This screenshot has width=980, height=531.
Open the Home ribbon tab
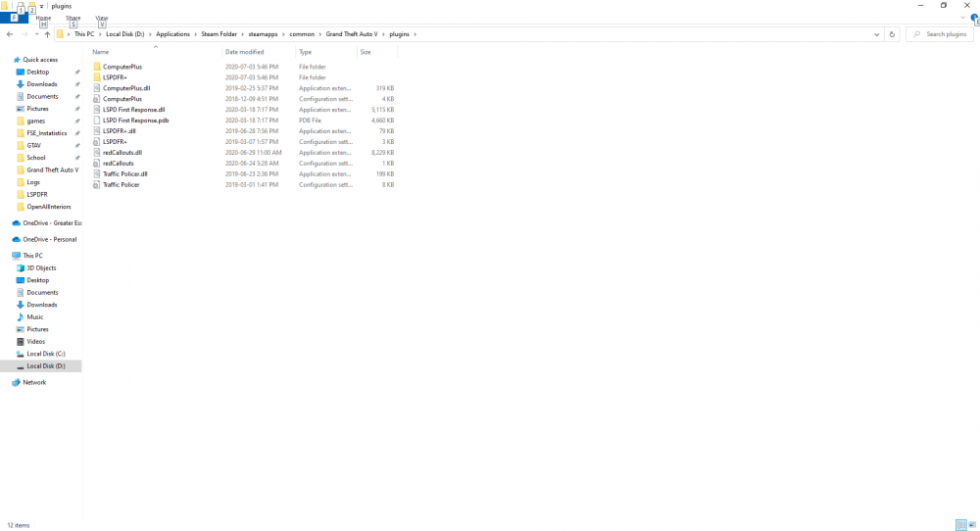click(43, 18)
